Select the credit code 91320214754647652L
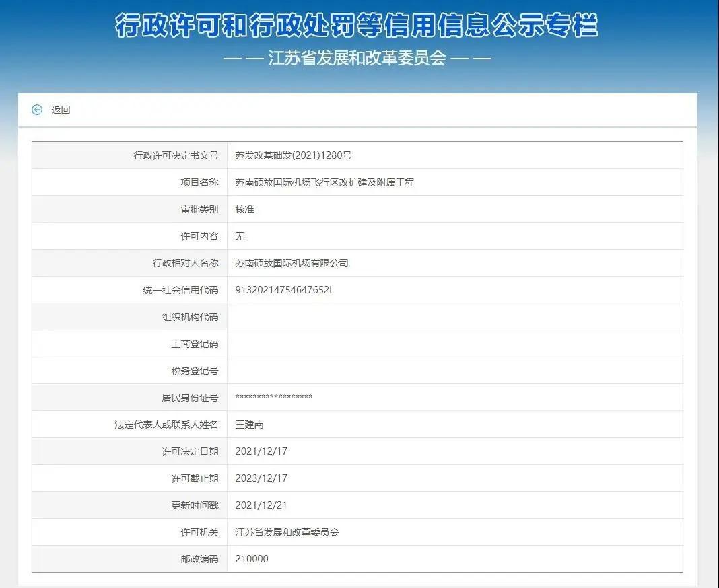The width and height of the screenshot is (719, 588). coord(284,290)
